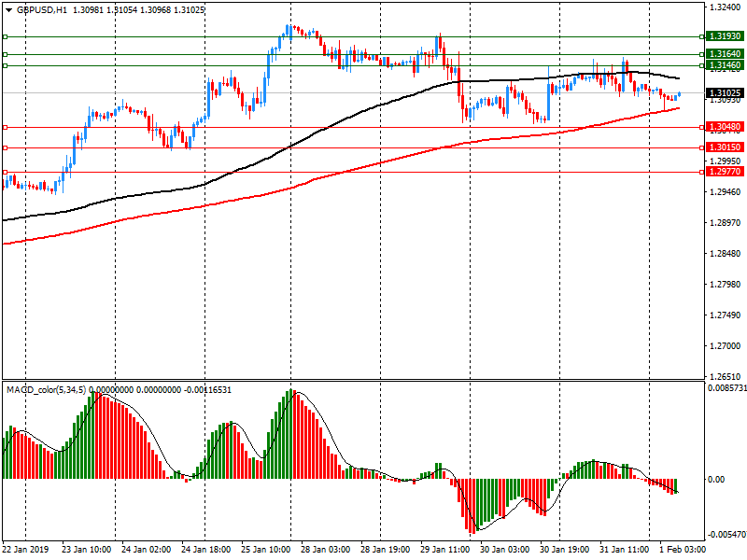The height and width of the screenshot is (560, 747).
Task: Click left square handle of 1.31930 line
Action: pos(5,37)
